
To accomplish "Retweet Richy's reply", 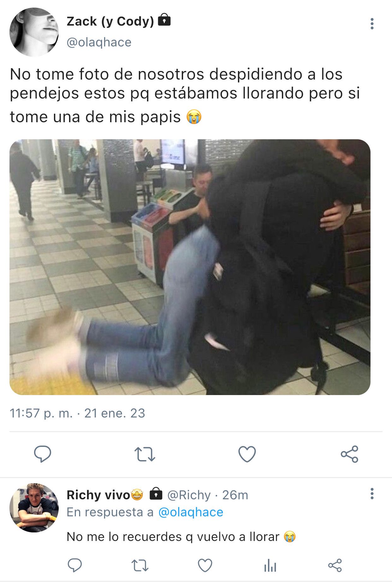I will [x=140, y=565].
